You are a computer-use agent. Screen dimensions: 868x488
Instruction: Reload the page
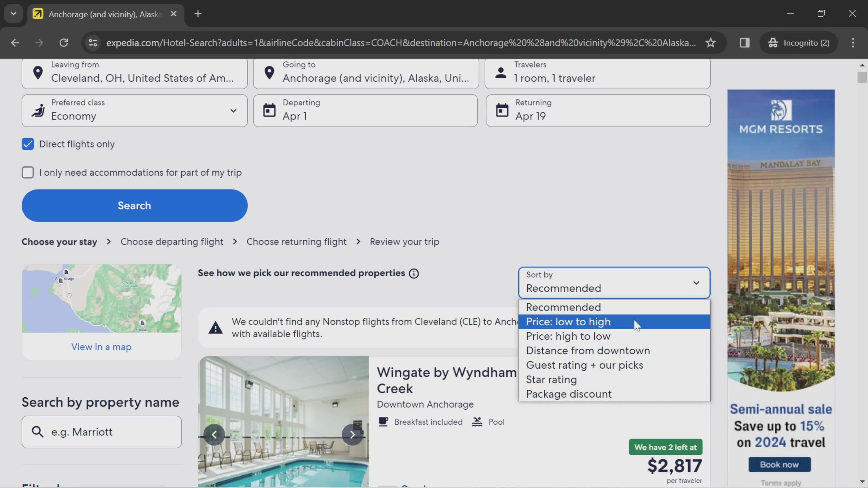pos(64,43)
